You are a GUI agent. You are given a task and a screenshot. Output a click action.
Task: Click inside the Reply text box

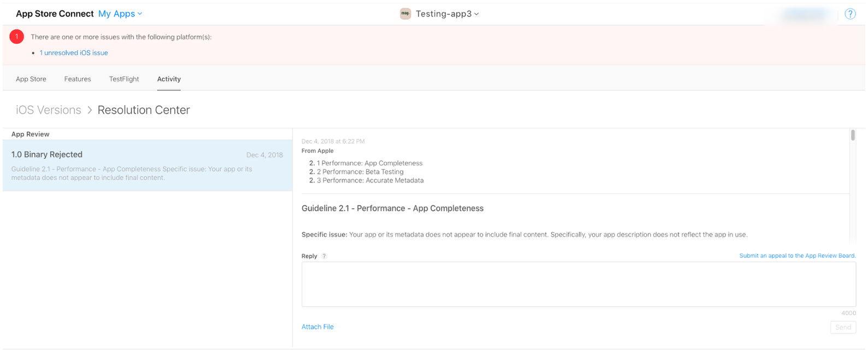point(579,284)
